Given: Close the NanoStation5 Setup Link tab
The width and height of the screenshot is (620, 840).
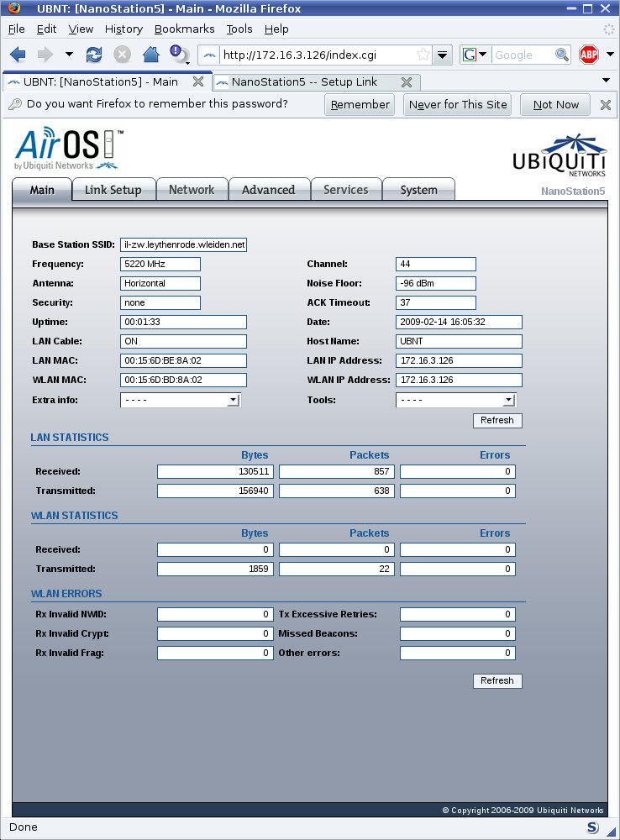Looking at the screenshot, I should [406, 82].
